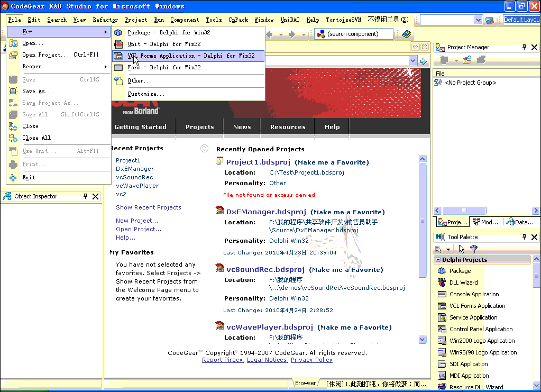Image resolution: width=541 pixels, height=392 pixels.
Task: Switch to the Data Explorer tab
Action: (520, 222)
